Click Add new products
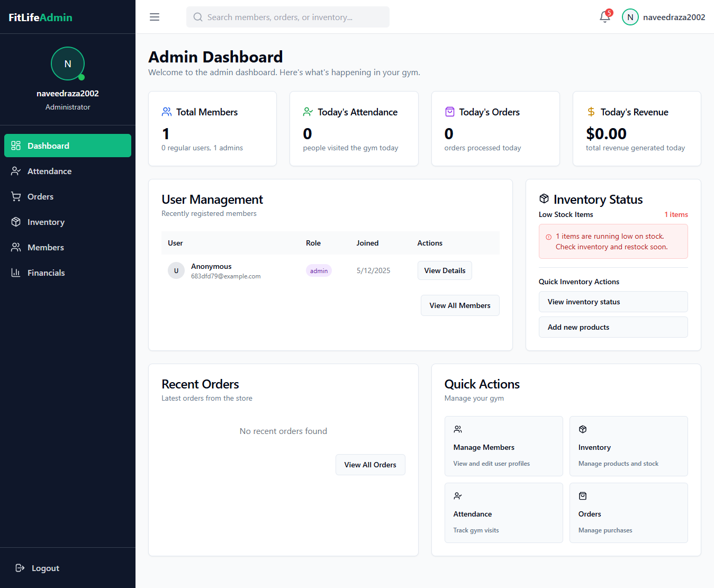The width and height of the screenshot is (714, 588). (x=613, y=327)
